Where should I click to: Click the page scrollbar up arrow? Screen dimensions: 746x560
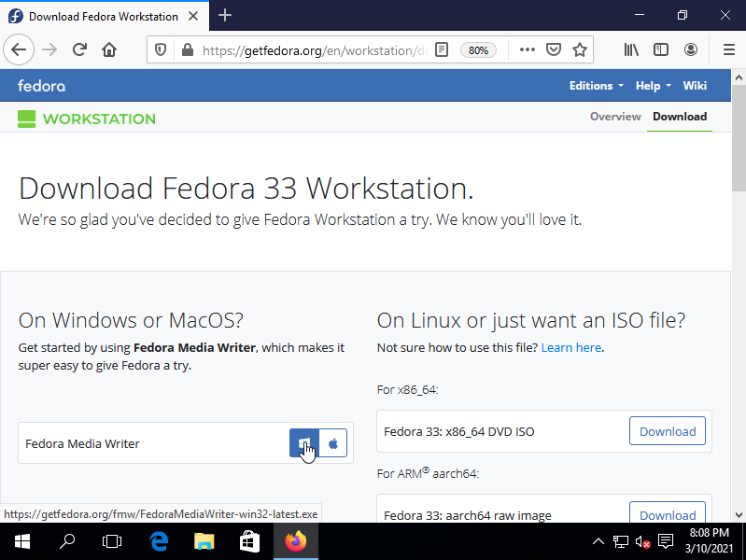(739, 77)
